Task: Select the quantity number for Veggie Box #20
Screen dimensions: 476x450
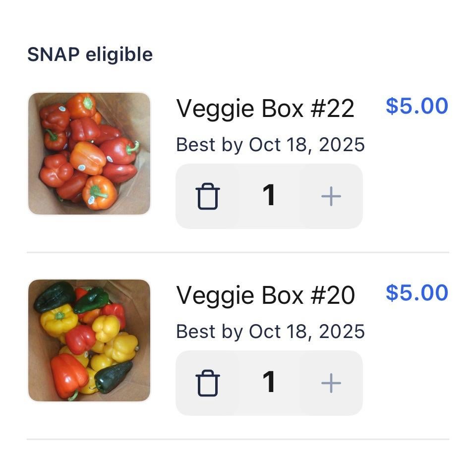Action: point(269,383)
